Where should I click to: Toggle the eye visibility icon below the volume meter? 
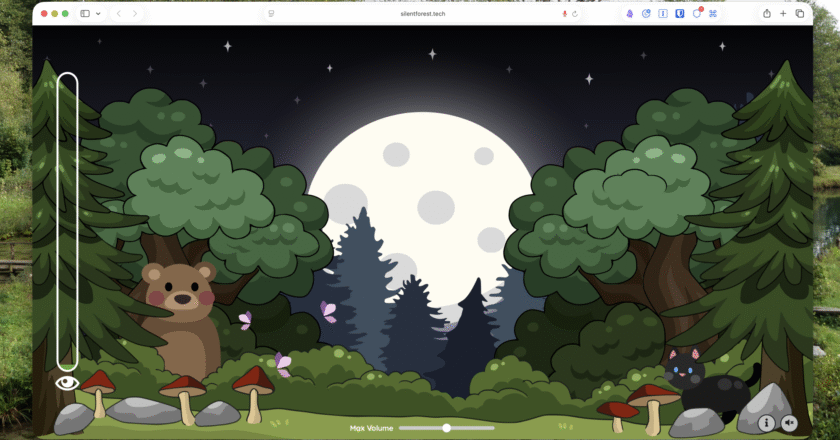[x=67, y=383]
